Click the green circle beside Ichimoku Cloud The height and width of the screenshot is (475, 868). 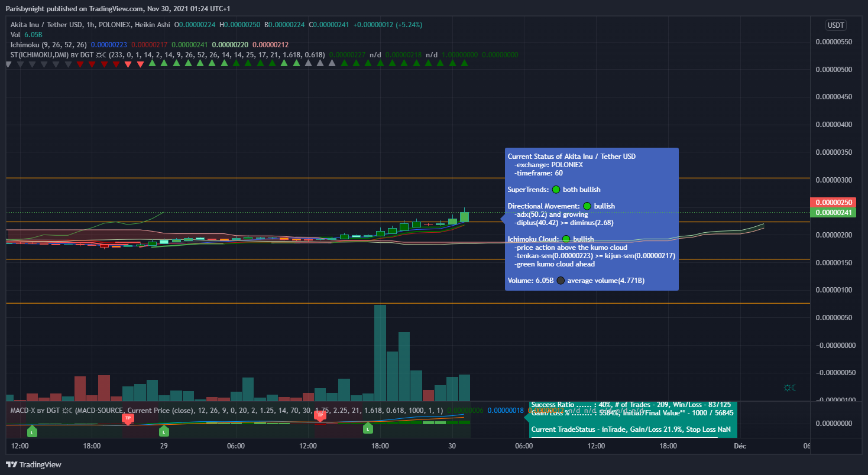[x=566, y=239]
